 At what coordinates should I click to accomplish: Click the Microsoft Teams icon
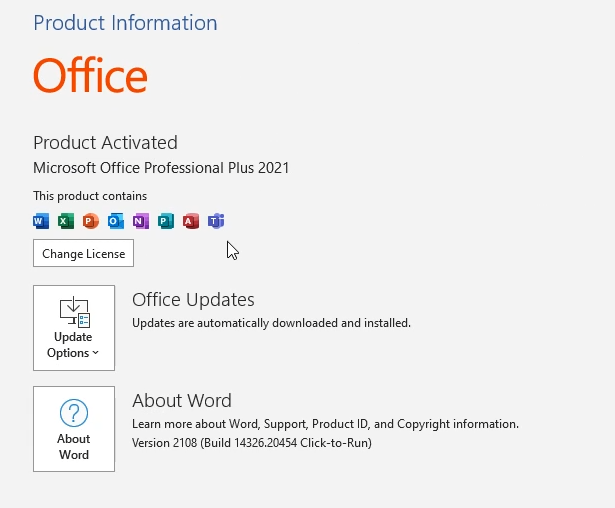click(x=216, y=221)
